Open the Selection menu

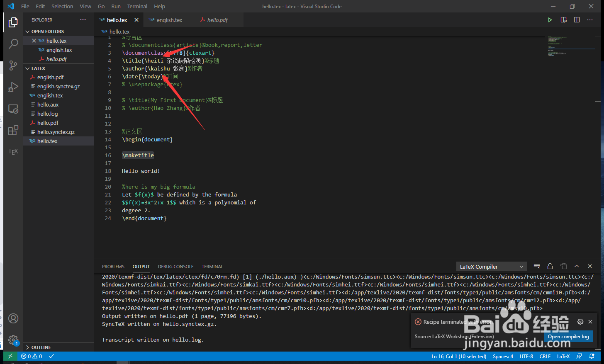pyautogui.click(x=62, y=6)
